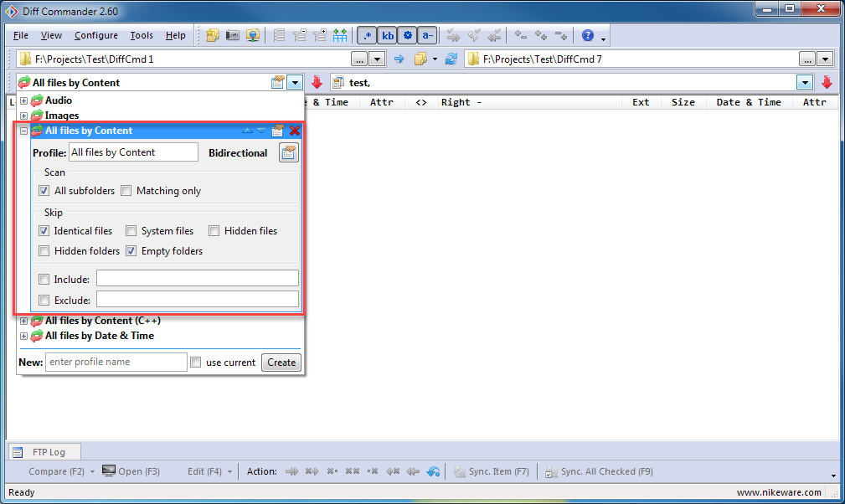Click the blue help question mark icon
Image resolution: width=845 pixels, height=504 pixels.
588,35
